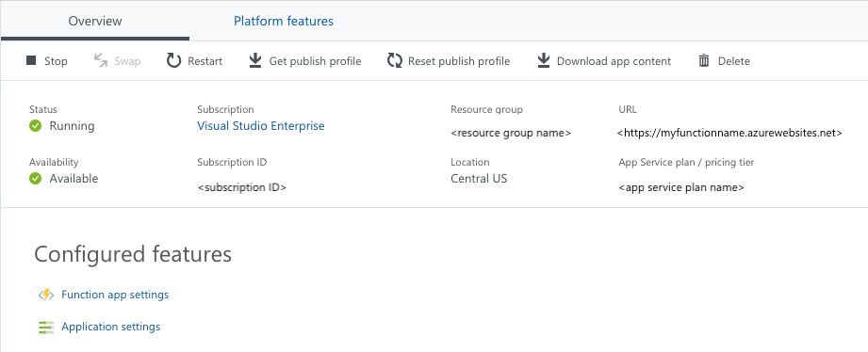
Task: Stop the function app
Action: click(x=56, y=61)
